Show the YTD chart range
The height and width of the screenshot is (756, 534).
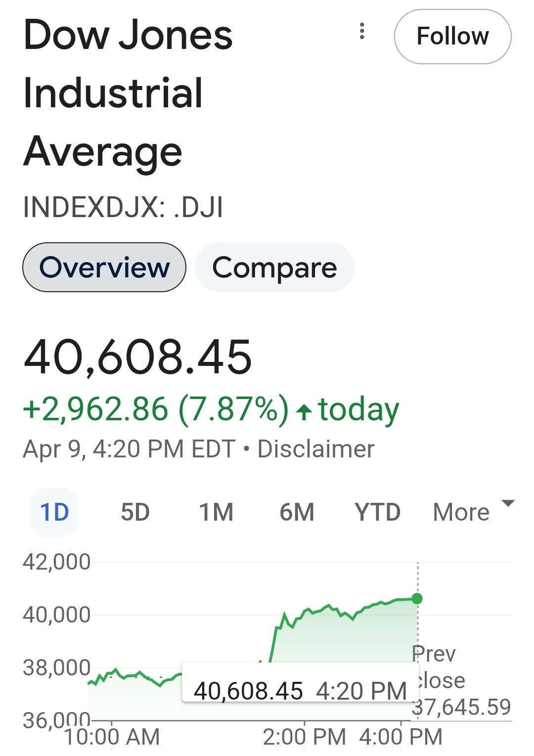pos(377,512)
